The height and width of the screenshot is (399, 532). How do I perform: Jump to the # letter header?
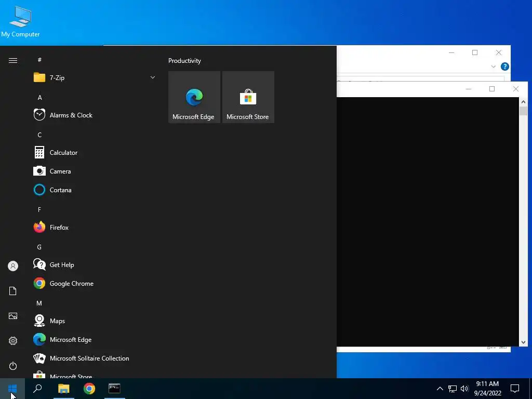tap(39, 60)
